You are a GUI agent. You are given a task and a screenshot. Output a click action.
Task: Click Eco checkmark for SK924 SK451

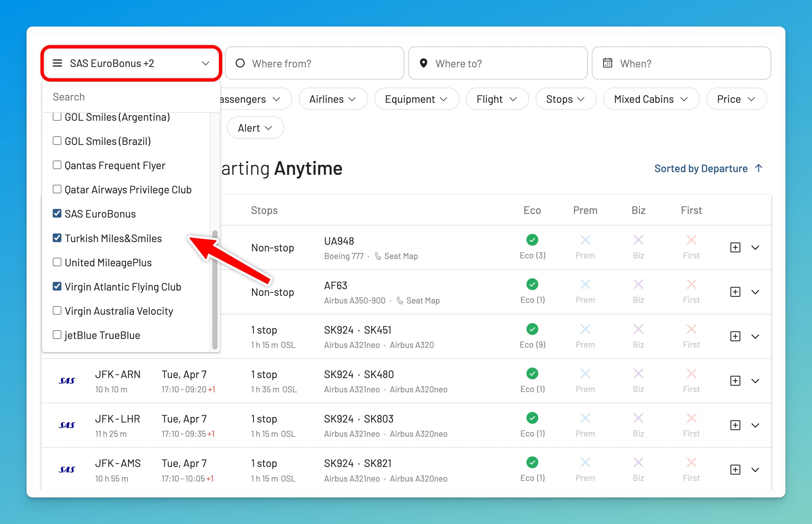pyautogui.click(x=532, y=329)
